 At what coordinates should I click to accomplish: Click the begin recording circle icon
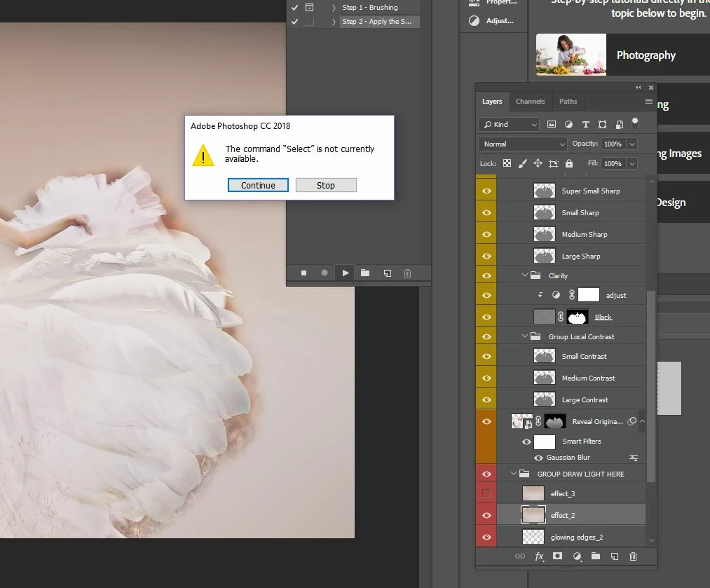point(325,273)
